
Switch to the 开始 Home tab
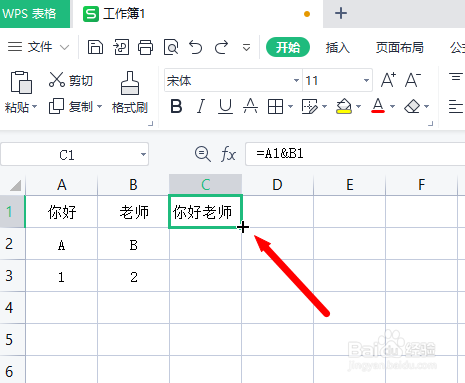288,47
